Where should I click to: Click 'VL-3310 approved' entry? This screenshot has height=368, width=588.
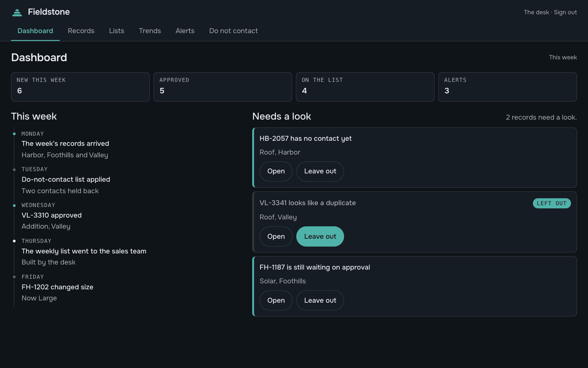pyautogui.click(x=51, y=216)
